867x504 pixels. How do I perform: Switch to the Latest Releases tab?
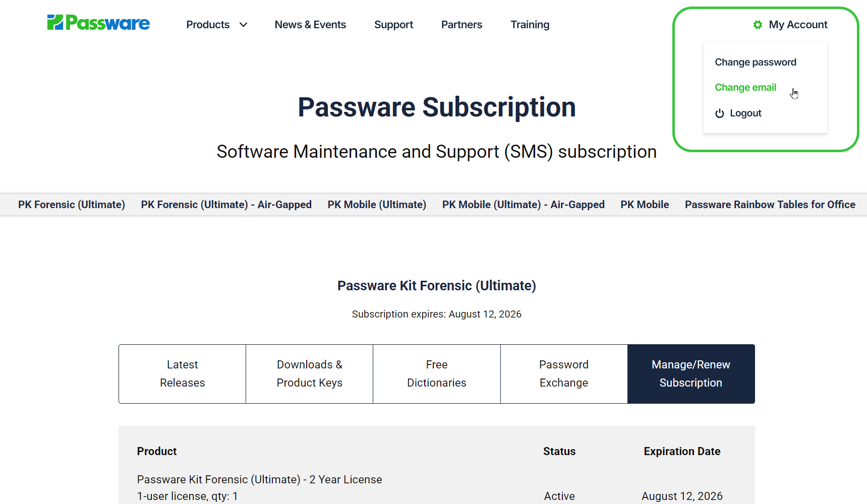[183, 374]
